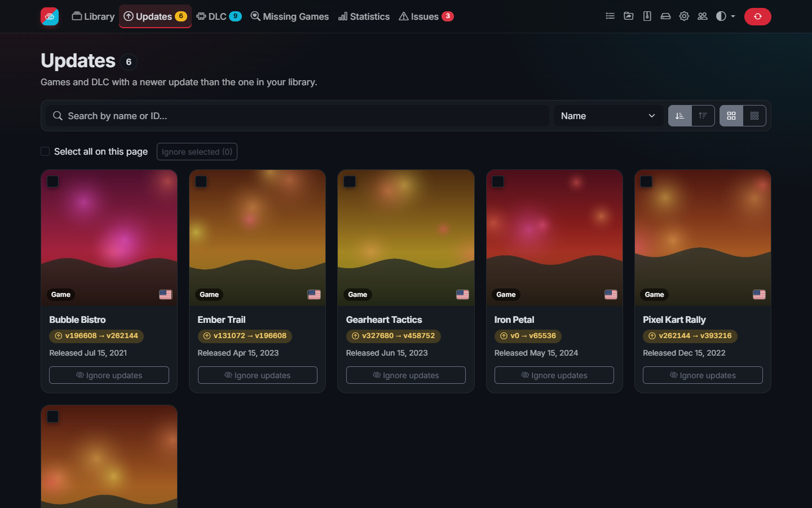Sort ascending with the sort icon
This screenshot has width=812, height=508.
(x=680, y=116)
